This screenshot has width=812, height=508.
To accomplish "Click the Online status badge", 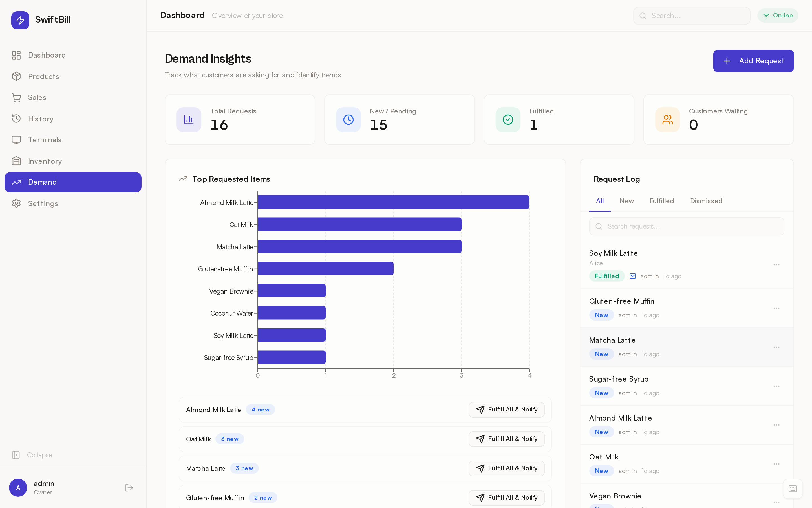I will tap(777, 16).
